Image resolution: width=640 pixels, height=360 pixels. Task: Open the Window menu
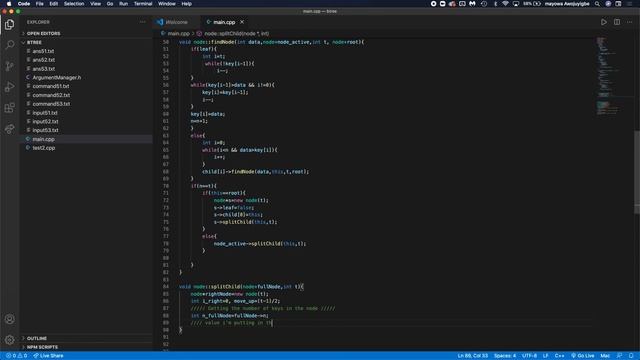coord(167,4)
